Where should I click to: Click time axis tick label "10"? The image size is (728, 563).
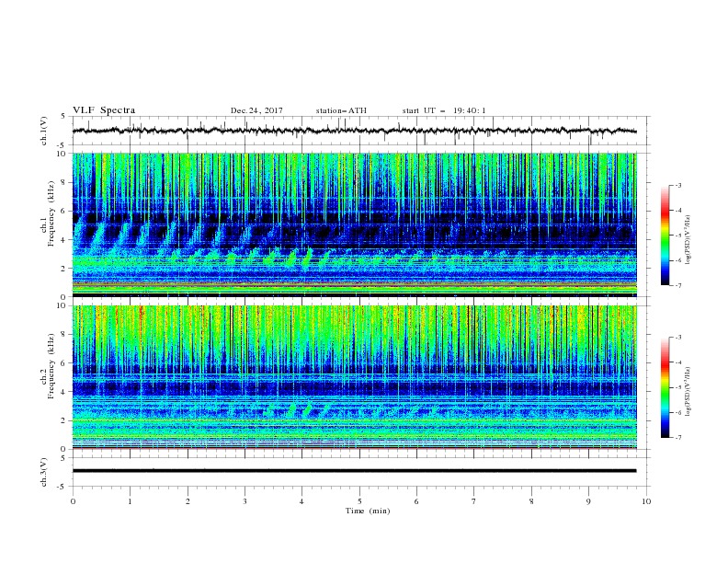coord(646,501)
